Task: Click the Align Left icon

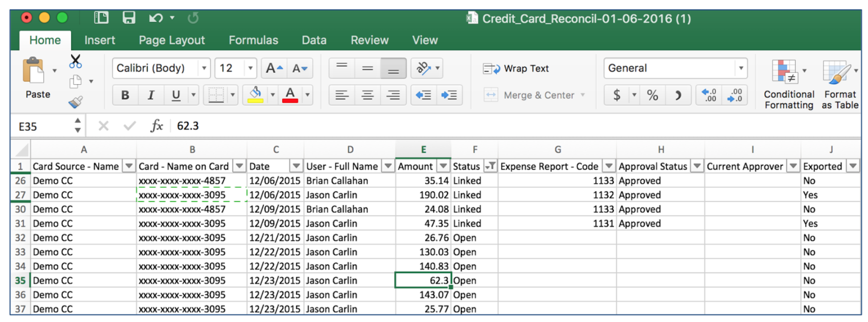Action: (342, 95)
